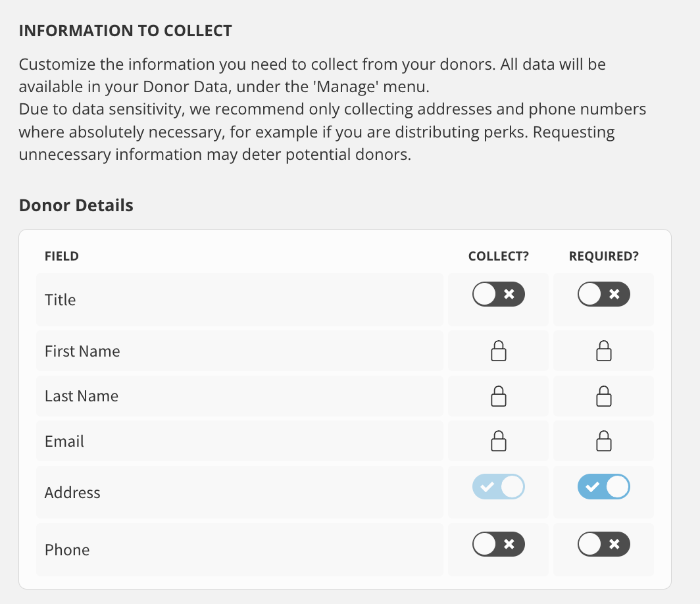The image size is (700, 604).
Task: Click the First Name collect lock icon
Action: (498, 351)
